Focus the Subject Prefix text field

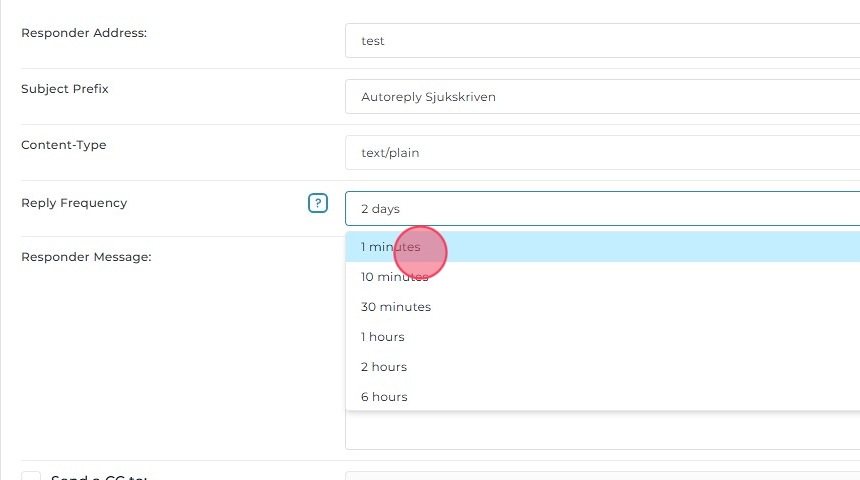(602, 97)
